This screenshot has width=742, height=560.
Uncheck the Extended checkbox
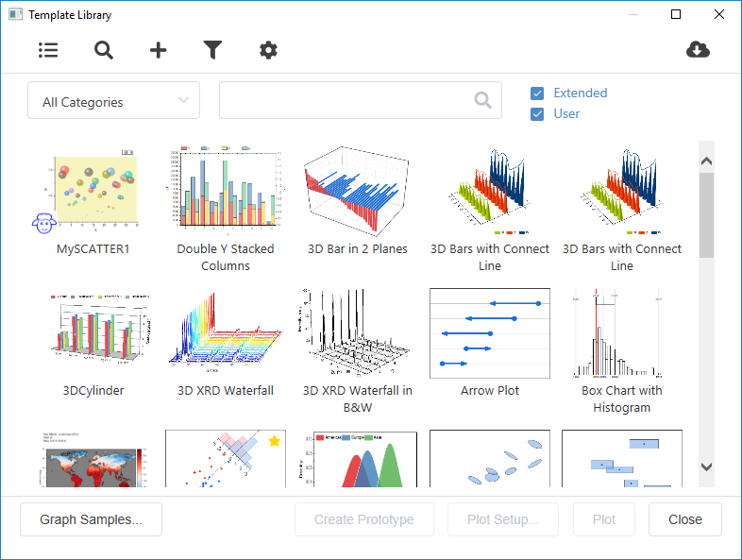coord(537,93)
